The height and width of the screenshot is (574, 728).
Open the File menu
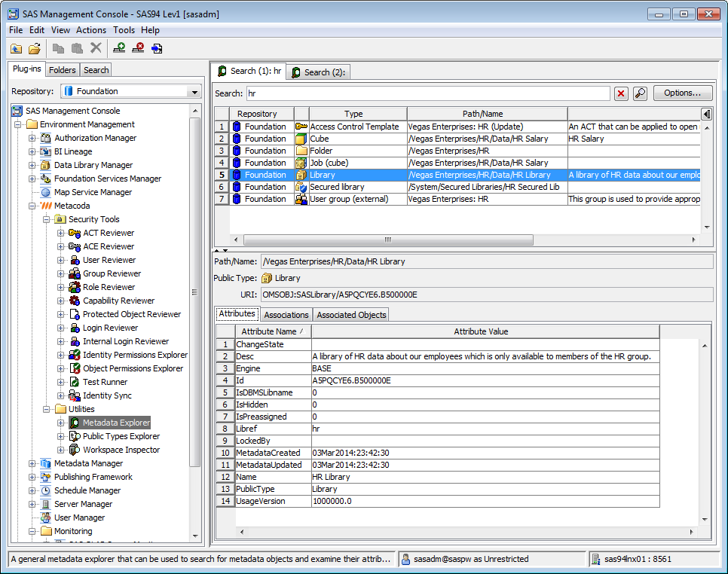16,30
